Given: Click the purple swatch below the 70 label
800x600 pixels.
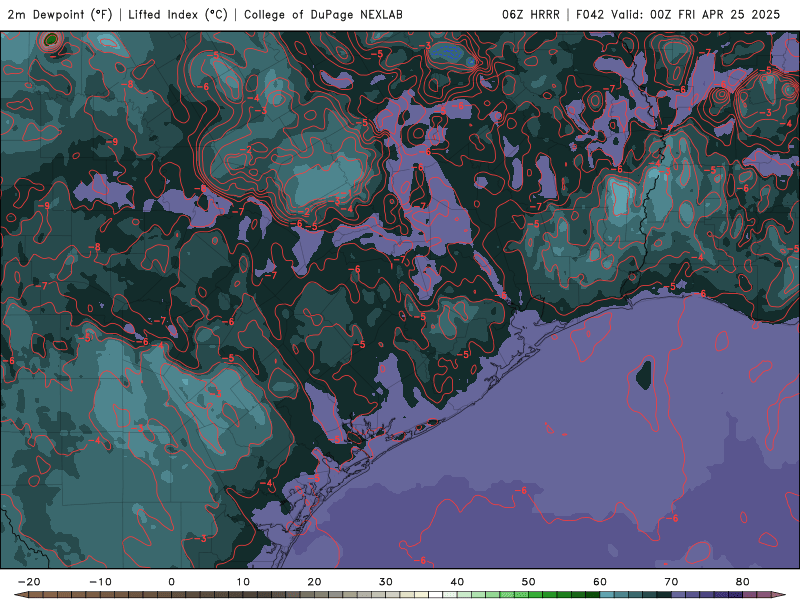Looking at the screenshot, I should [x=679, y=594].
